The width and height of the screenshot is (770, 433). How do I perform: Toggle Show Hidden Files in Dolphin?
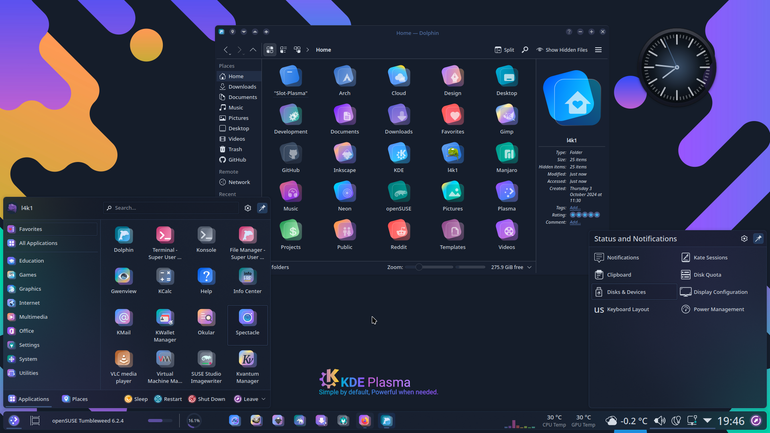[x=562, y=50]
